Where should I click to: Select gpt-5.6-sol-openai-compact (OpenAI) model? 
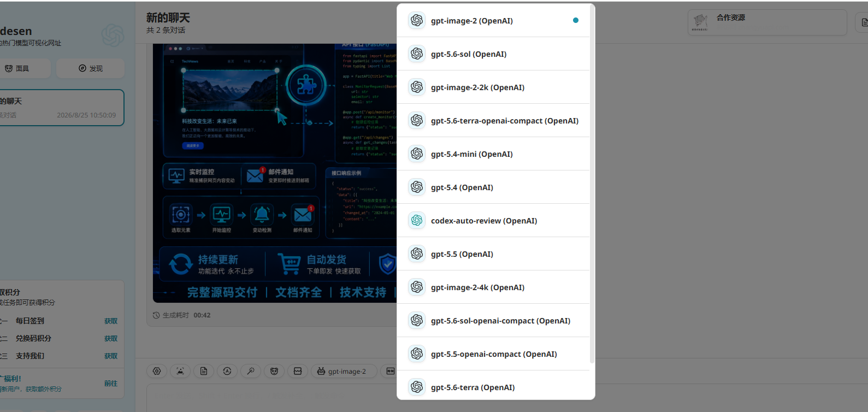point(493,321)
